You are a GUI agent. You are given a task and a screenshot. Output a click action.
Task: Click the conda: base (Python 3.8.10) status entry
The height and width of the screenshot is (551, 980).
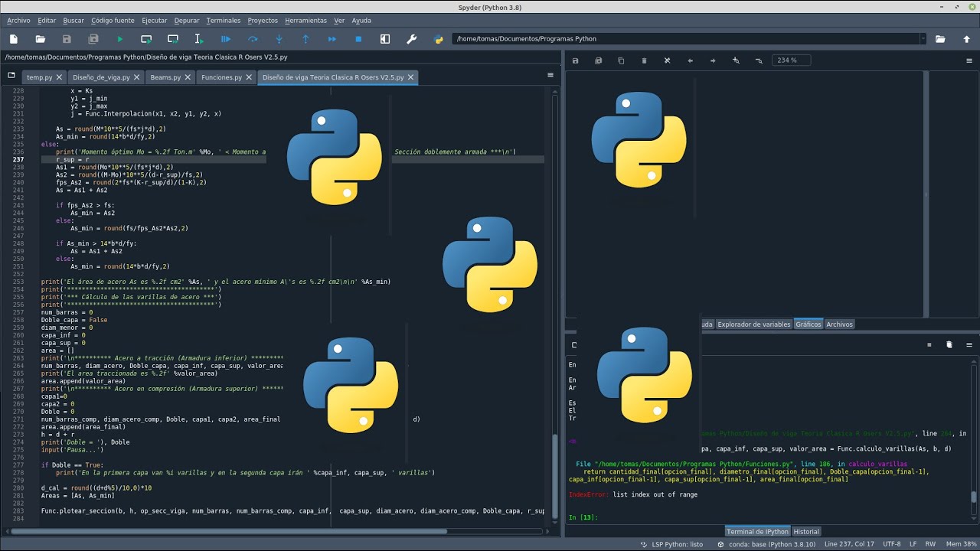[x=766, y=544]
